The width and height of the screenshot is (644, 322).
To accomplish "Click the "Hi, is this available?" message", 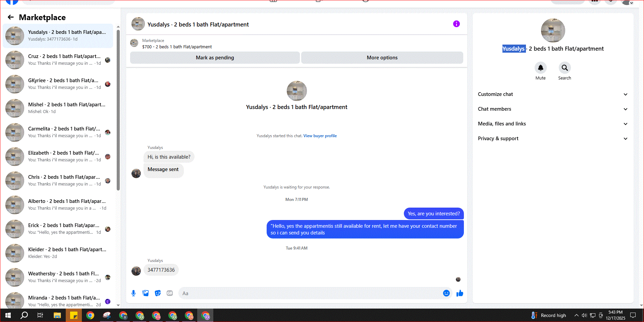I will 169,157.
